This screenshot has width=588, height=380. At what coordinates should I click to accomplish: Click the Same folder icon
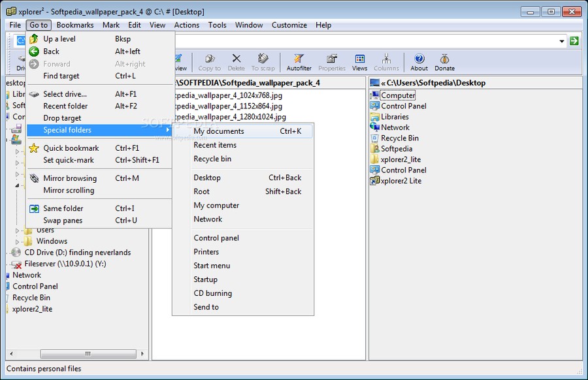tap(34, 208)
